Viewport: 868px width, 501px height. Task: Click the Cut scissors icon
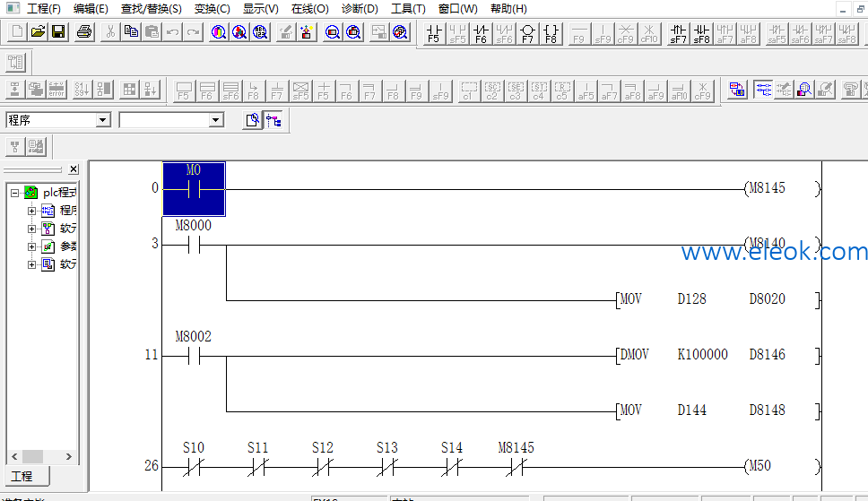click(x=110, y=31)
